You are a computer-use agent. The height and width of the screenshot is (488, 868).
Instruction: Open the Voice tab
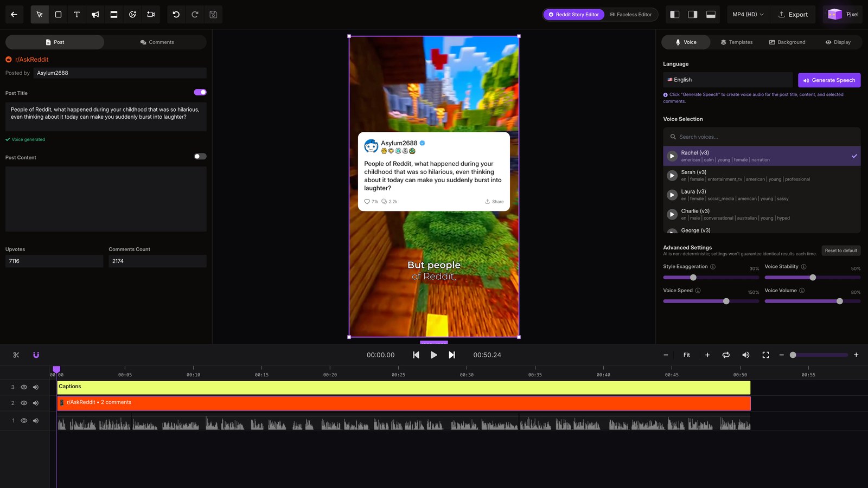tap(686, 42)
